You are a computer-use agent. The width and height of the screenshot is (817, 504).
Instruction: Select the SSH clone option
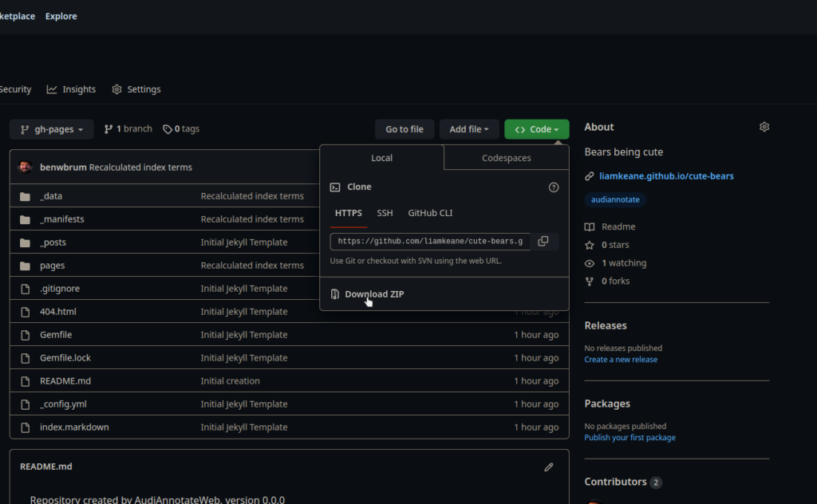point(385,213)
